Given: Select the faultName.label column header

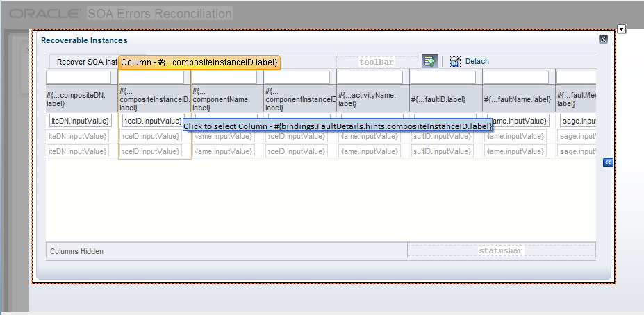Looking at the screenshot, I should click(x=519, y=99).
